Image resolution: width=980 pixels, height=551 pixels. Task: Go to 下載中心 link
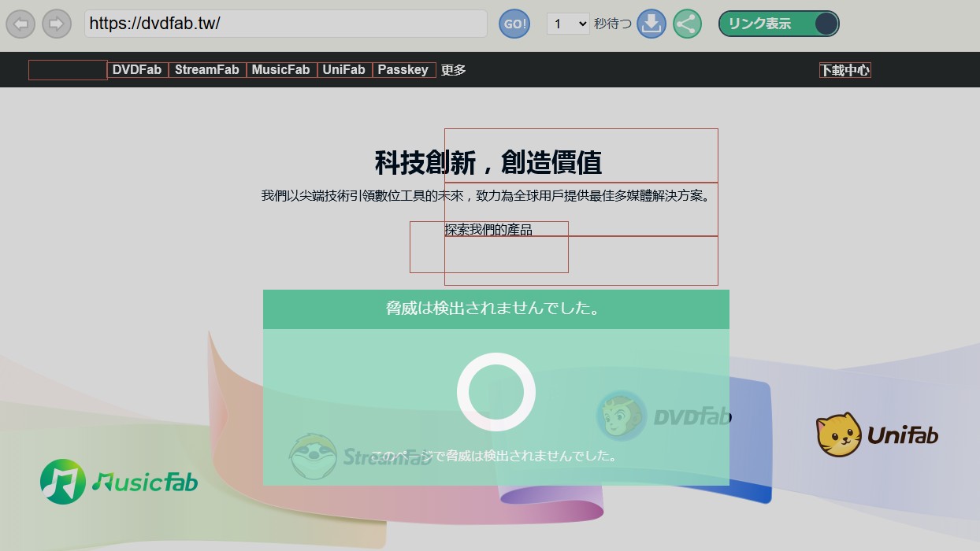point(845,70)
